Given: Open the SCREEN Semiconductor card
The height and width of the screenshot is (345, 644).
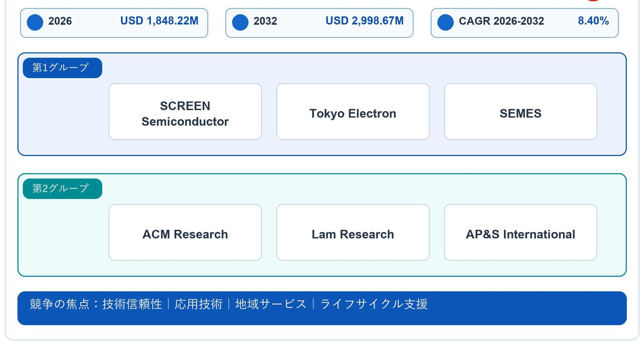Looking at the screenshot, I should pos(185,111).
